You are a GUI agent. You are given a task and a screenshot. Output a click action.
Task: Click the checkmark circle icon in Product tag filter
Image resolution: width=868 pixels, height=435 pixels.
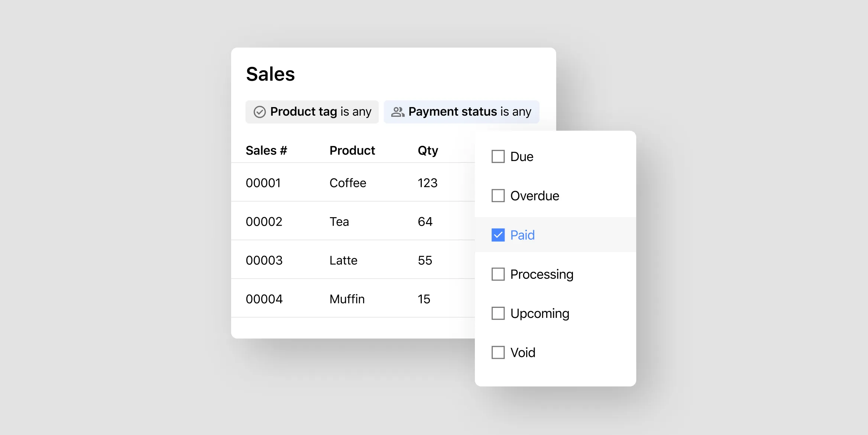(x=259, y=112)
